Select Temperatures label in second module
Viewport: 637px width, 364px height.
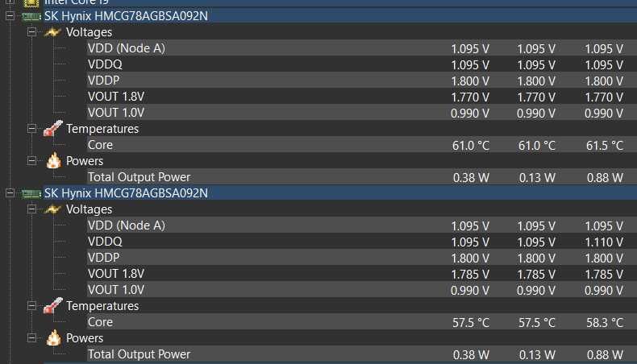(x=102, y=306)
